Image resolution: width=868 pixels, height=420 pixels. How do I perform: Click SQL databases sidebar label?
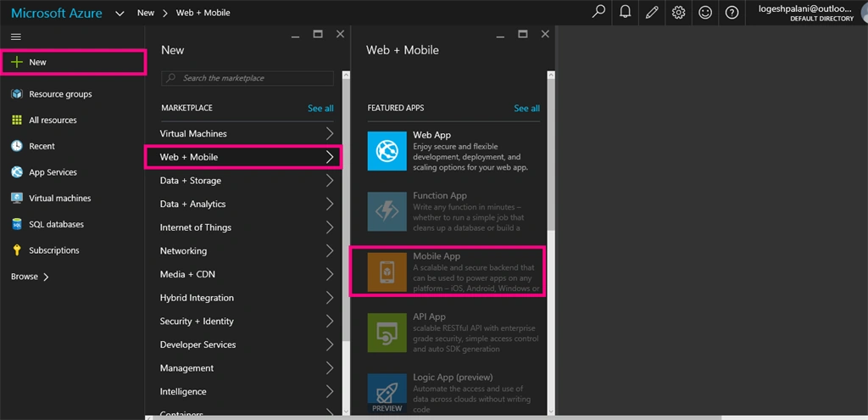tap(57, 224)
